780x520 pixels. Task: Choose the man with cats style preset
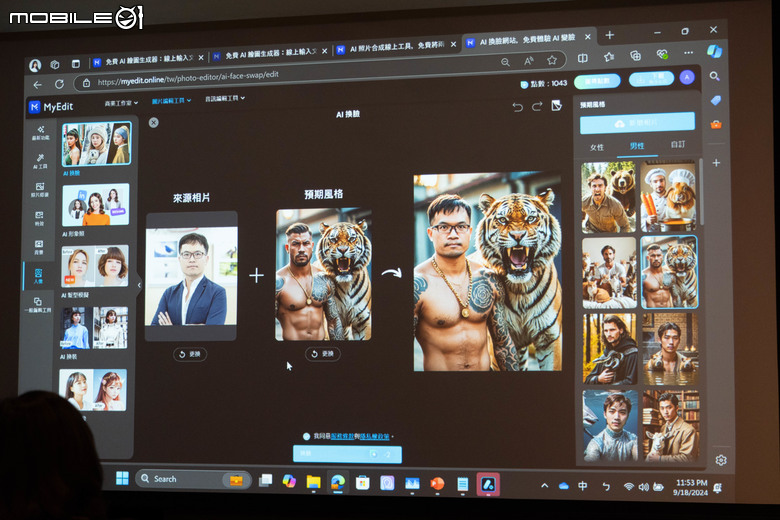point(609,273)
